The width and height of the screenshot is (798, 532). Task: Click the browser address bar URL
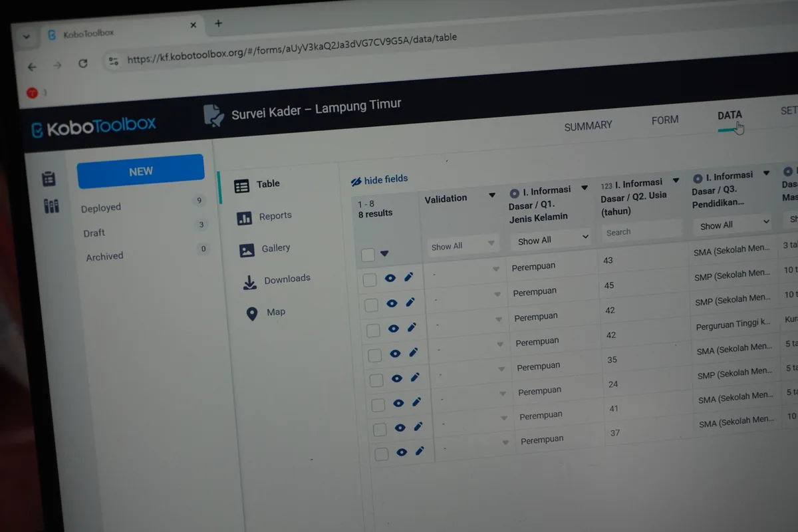click(x=291, y=49)
